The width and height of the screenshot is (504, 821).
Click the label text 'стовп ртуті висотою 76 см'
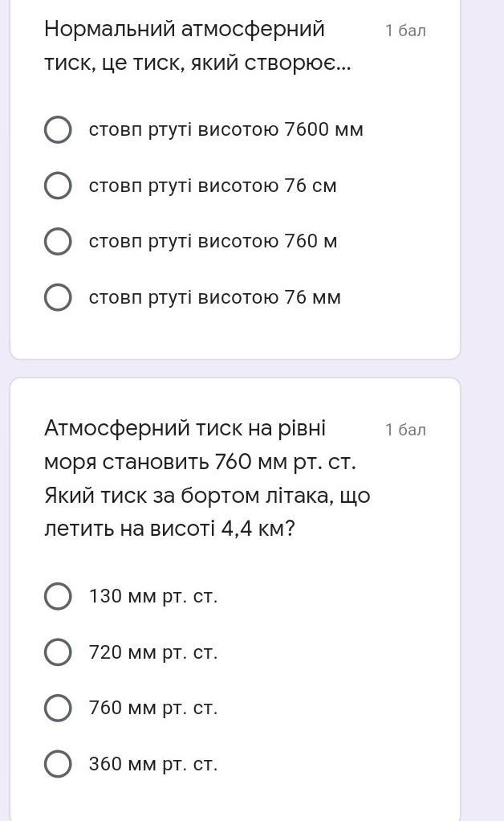coord(213,186)
